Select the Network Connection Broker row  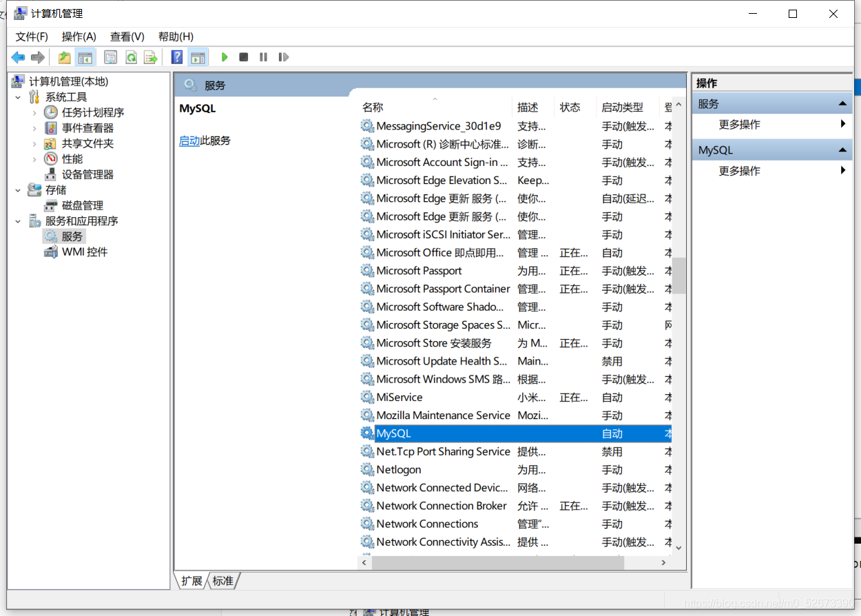point(515,506)
